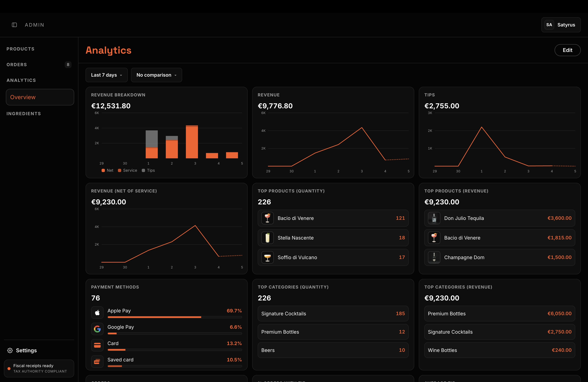Select the Overview sub-item
588x382 pixels.
click(40, 97)
